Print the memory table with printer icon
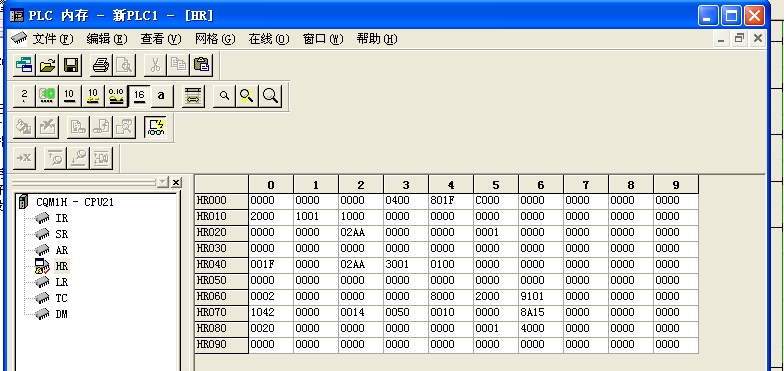Image resolution: width=784 pixels, height=371 pixels. coord(102,64)
